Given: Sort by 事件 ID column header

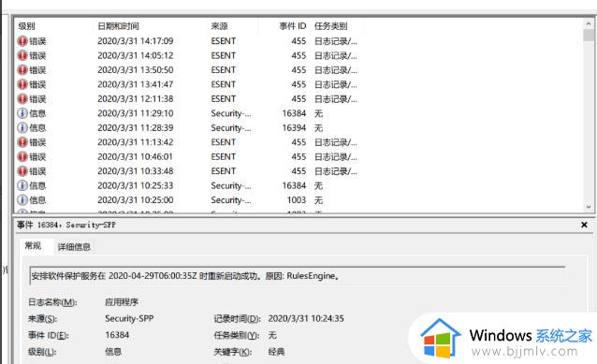Looking at the screenshot, I should [x=292, y=26].
